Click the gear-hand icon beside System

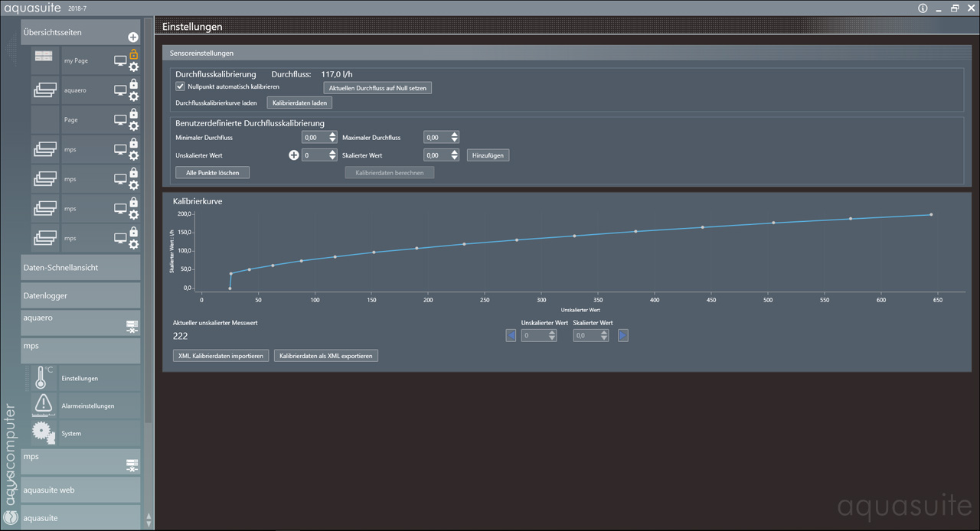click(x=43, y=433)
